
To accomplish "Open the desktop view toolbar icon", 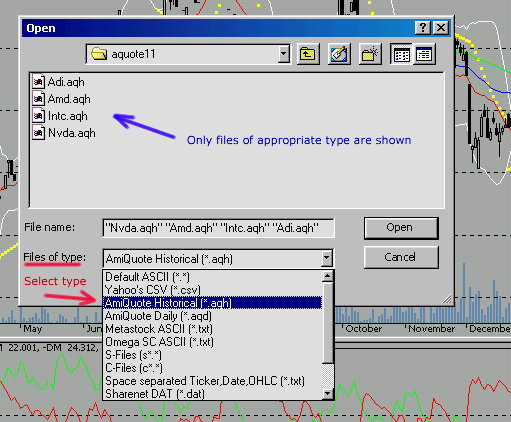I will [x=339, y=54].
